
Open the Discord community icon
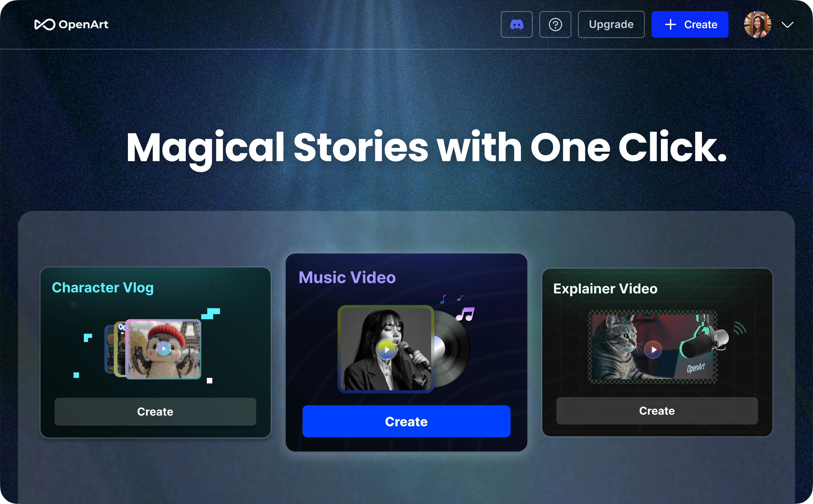(x=517, y=24)
